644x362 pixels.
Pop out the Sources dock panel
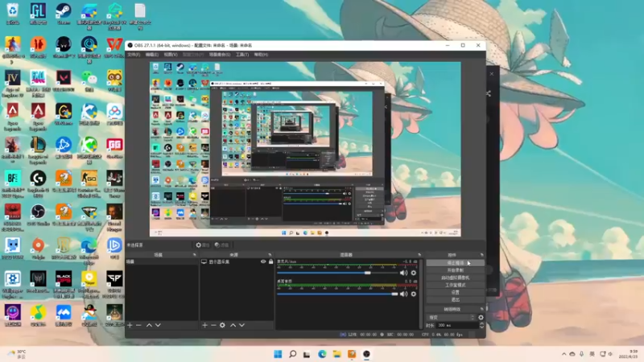click(x=270, y=255)
